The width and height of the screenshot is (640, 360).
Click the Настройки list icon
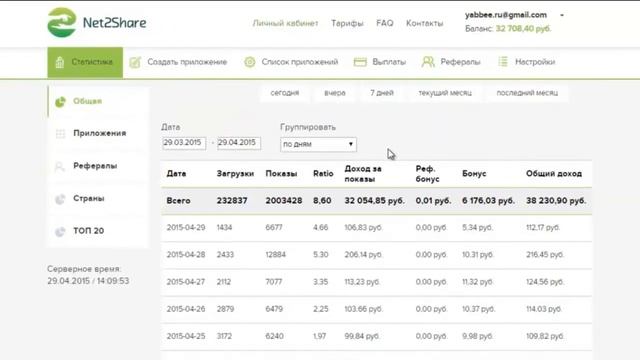coord(503,62)
